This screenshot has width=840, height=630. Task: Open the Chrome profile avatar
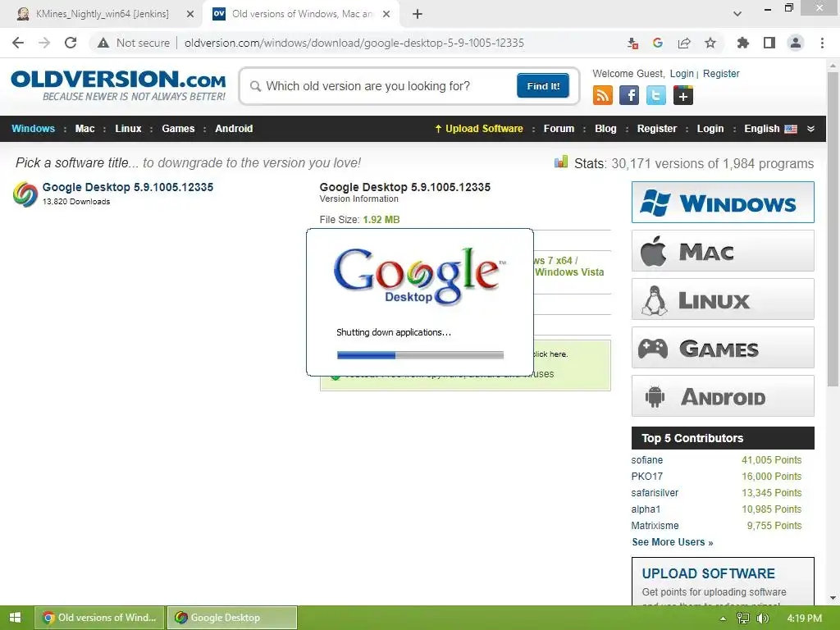pyautogui.click(x=796, y=43)
